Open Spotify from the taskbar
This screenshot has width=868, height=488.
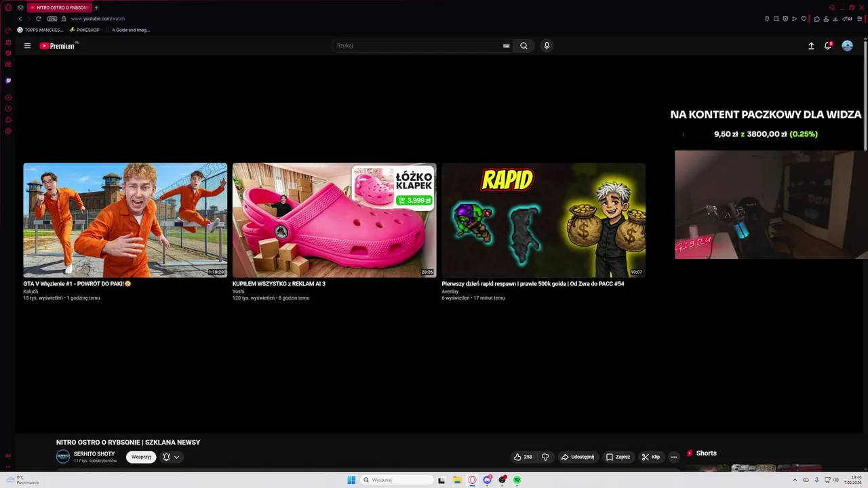click(517, 480)
